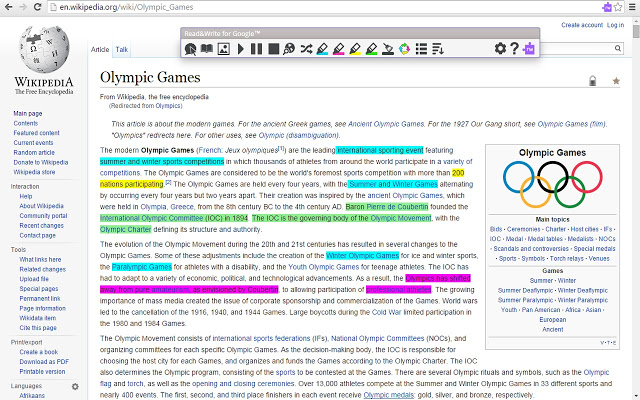Screen dimensions: 640x400
Task: Open the Ancient Olympic Games hatnote link
Action: [386, 124]
